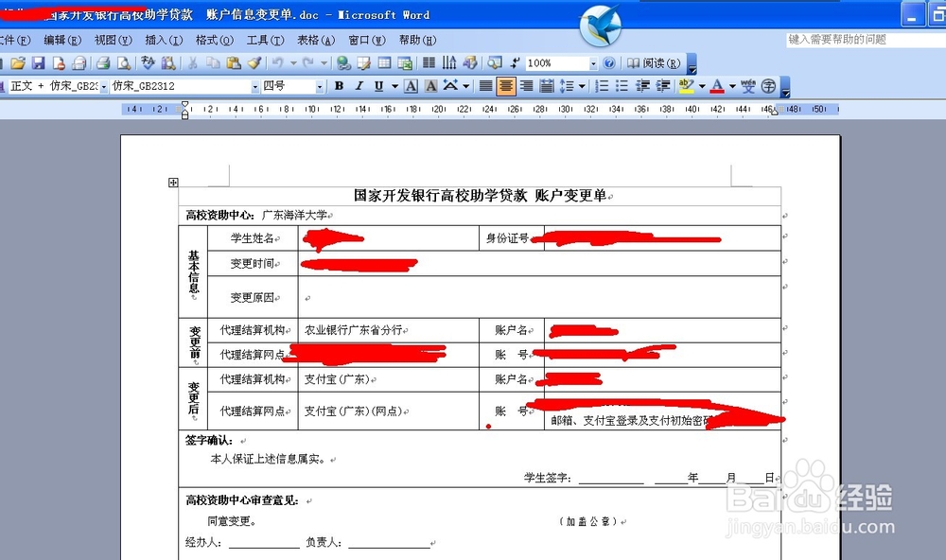The width and height of the screenshot is (946, 560).
Task: Open the 视图(V) menu
Action: point(113,40)
